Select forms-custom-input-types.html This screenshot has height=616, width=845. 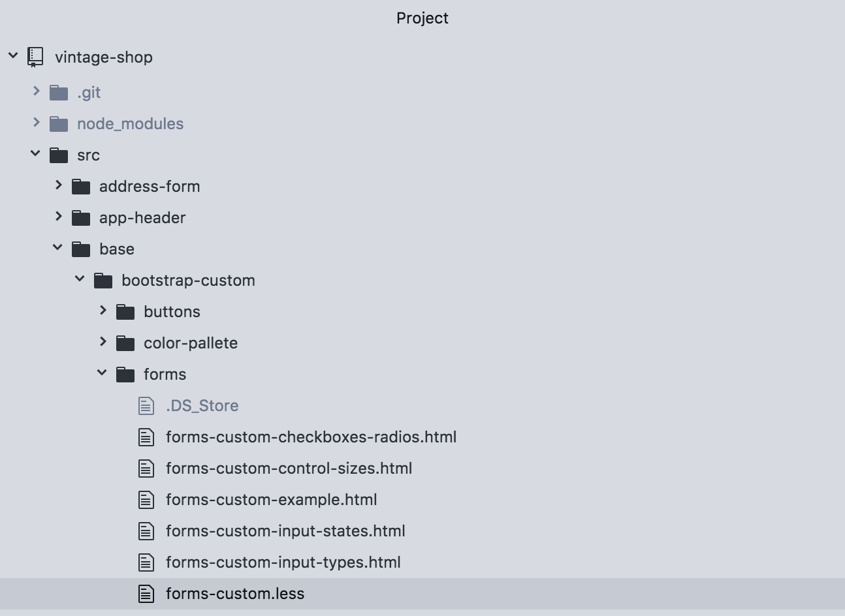pyautogui.click(x=283, y=562)
